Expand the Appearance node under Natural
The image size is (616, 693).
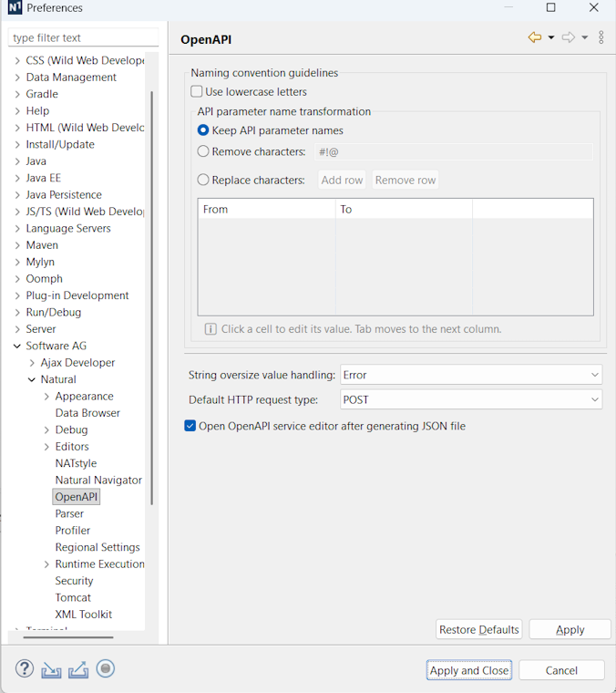point(46,397)
